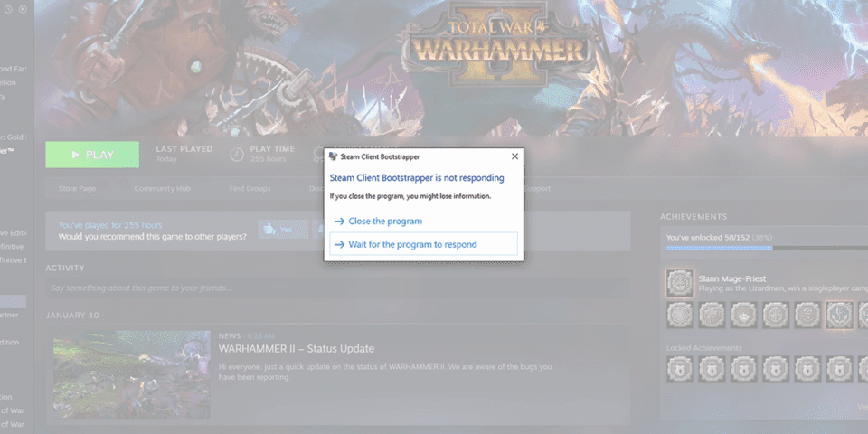Select 'Wait for the program to respond'
Image resolution: width=868 pixels, height=434 pixels.
(x=423, y=244)
